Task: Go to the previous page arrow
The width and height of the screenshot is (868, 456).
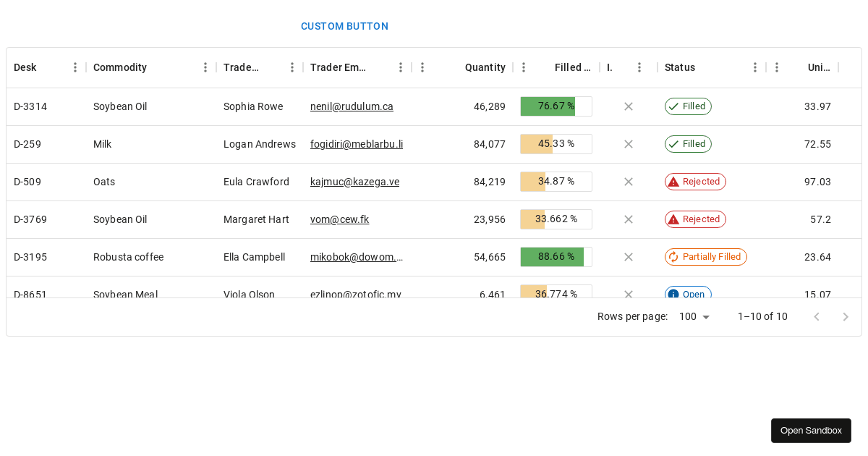Action: tap(817, 316)
